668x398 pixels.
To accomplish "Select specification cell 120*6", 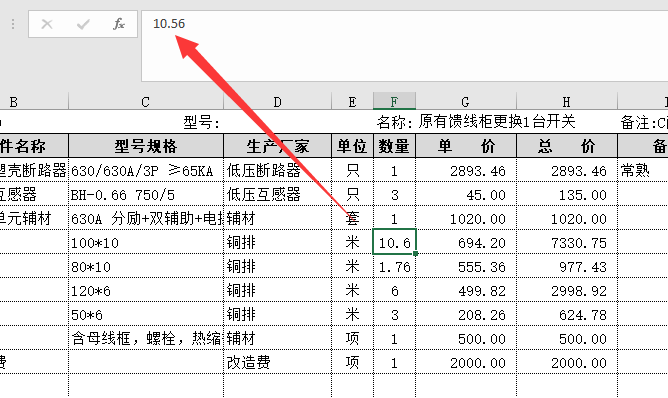I will 146,291.
